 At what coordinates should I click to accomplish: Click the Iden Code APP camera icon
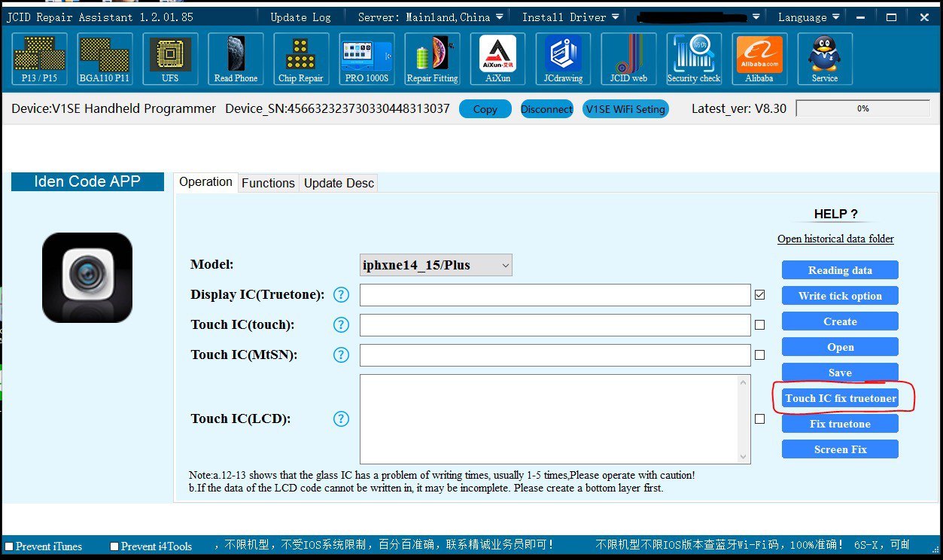pyautogui.click(x=87, y=278)
